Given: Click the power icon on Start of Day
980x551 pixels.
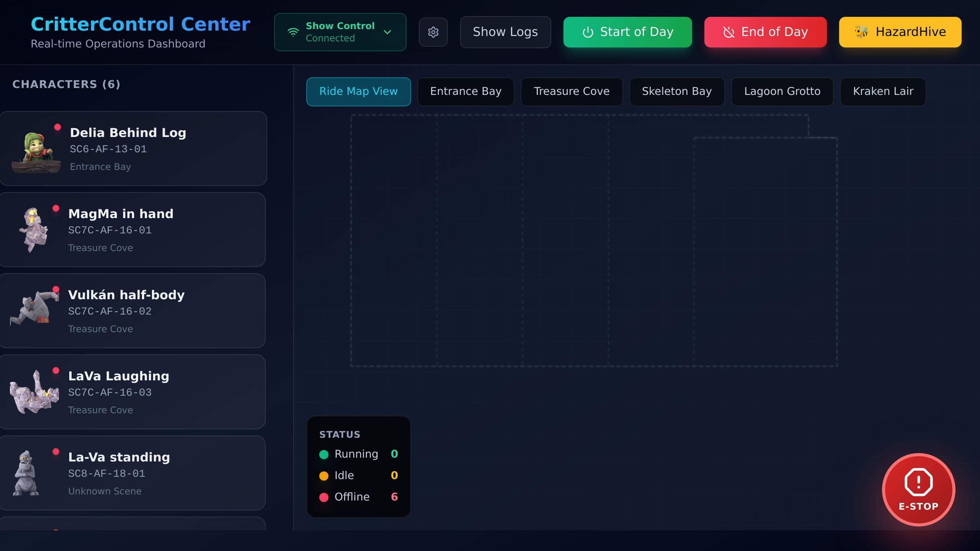Looking at the screenshot, I should coord(588,32).
